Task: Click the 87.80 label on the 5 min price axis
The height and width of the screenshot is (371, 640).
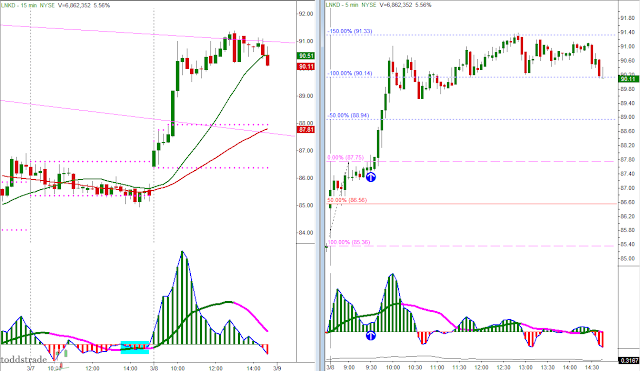Action: (x=627, y=160)
